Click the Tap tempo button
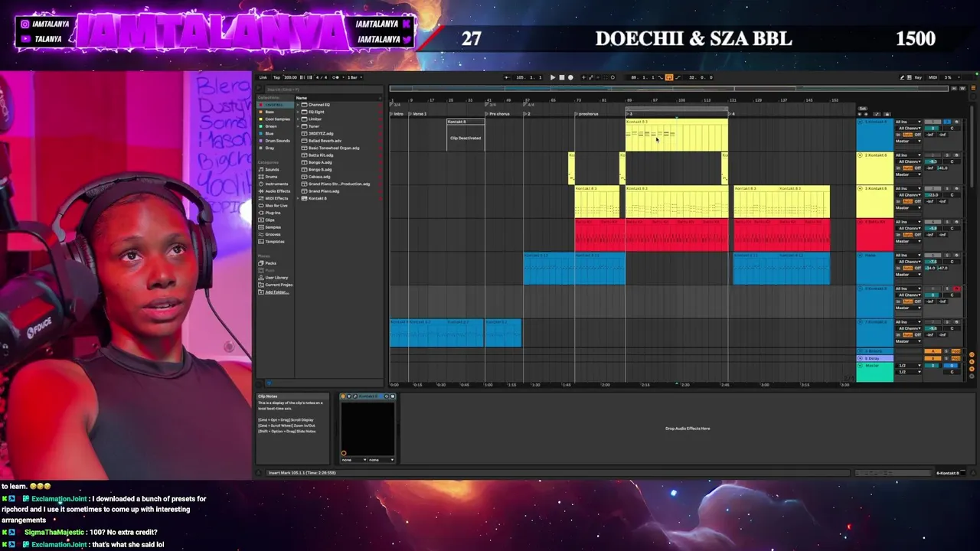The image size is (980, 551). coord(276,77)
